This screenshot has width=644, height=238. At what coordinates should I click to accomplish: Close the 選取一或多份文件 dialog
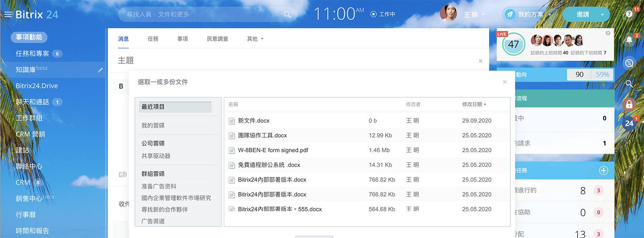tap(505, 82)
